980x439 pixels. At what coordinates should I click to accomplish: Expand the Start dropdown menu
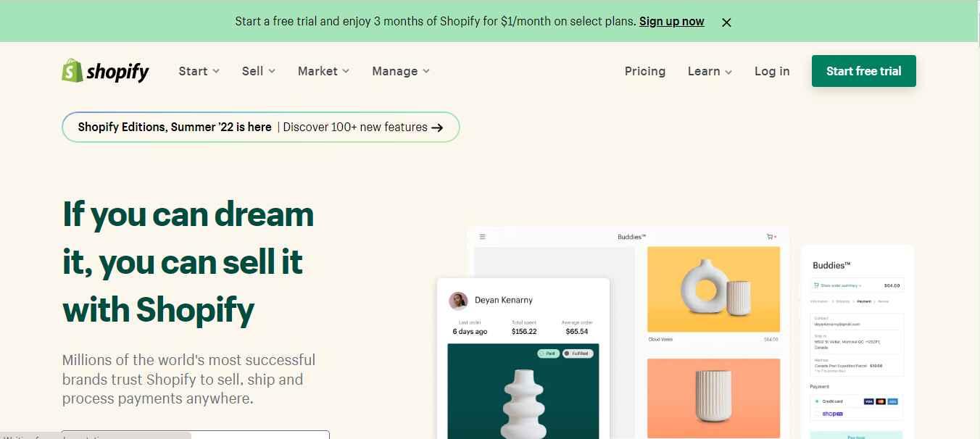199,71
